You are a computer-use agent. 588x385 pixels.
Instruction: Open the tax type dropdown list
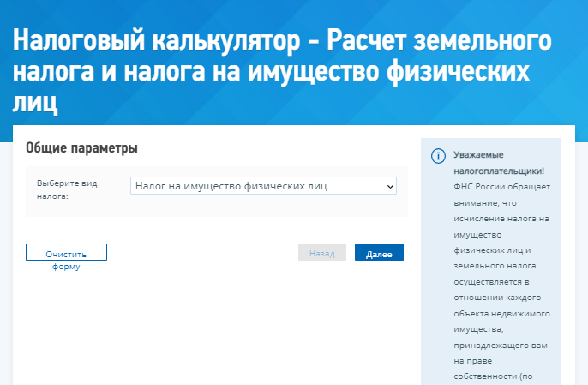pos(263,185)
